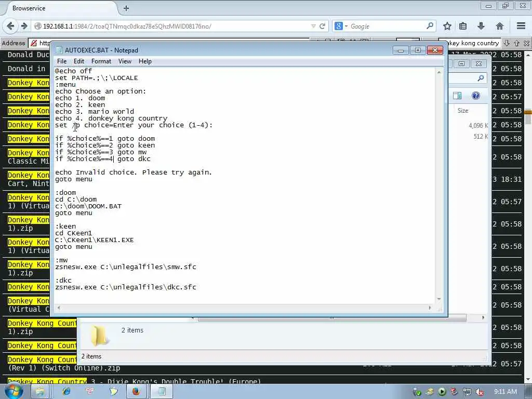Place cursor at 'zsnesw.exe C:\unlegalfiles\dkc.sfc' line
This screenshot has width=532, height=399.
pyautogui.click(x=126, y=287)
